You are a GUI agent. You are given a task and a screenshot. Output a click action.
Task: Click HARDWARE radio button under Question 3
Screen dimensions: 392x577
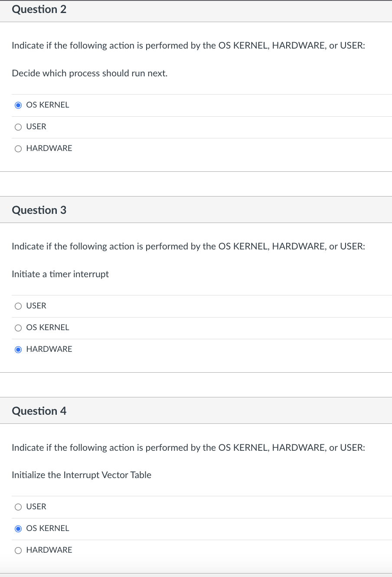coord(18,349)
